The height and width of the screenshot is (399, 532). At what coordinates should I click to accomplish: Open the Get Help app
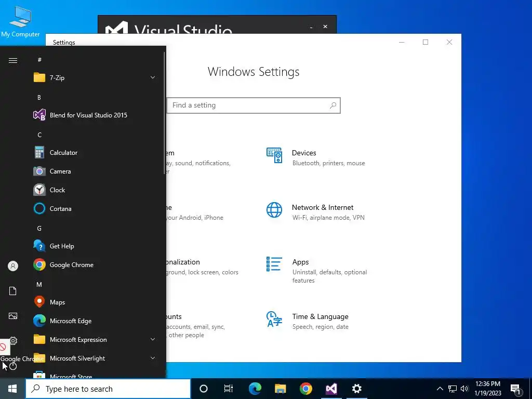click(x=95, y=246)
